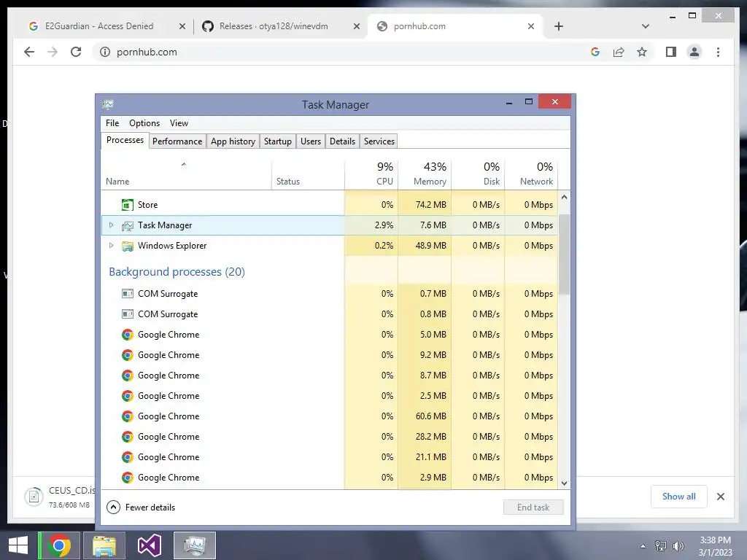This screenshot has width=747, height=560.
Task: Select the Store process icon
Action: click(x=127, y=205)
